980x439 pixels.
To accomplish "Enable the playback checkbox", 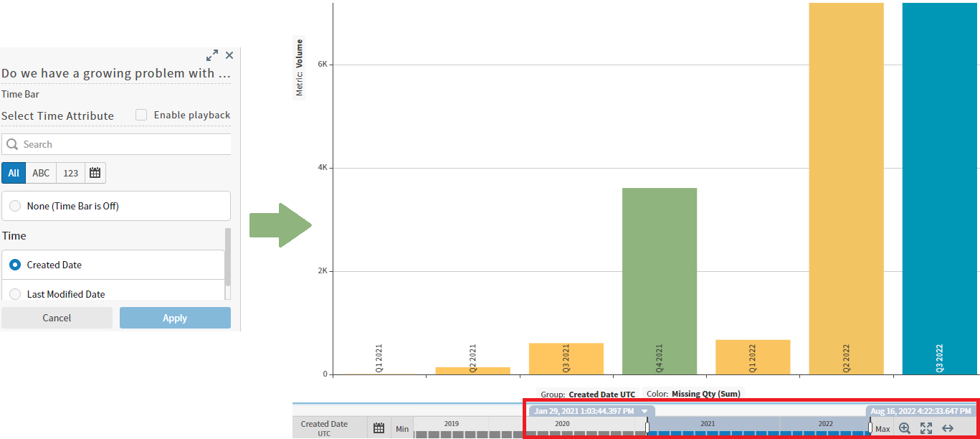I will click(141, 114).
